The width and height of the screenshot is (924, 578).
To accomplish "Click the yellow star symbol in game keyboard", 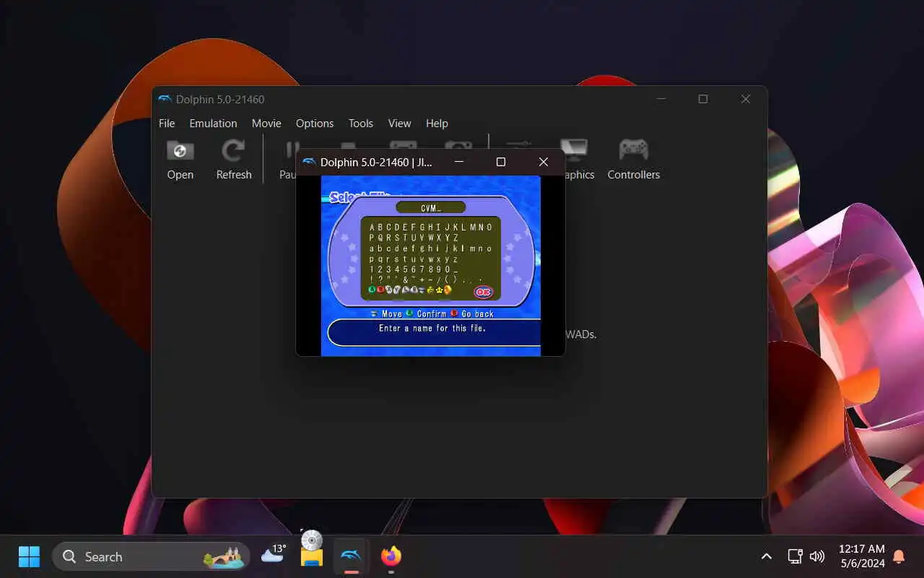I will 438,290.
